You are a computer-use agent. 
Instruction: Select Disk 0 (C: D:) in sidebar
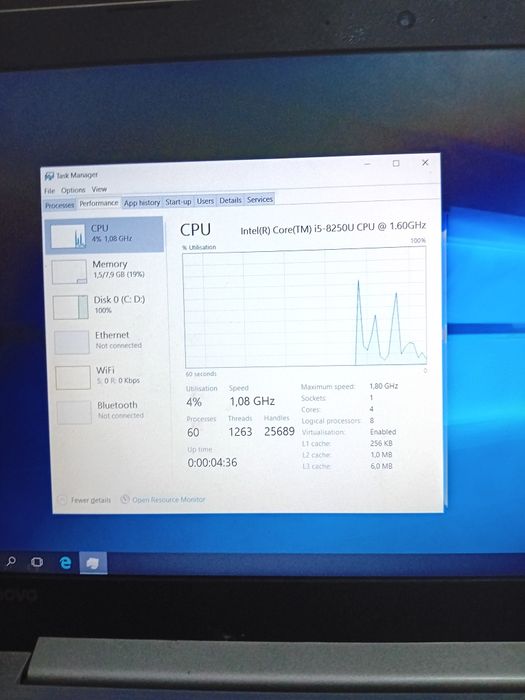pyautogui.click(x=106, y=305)
